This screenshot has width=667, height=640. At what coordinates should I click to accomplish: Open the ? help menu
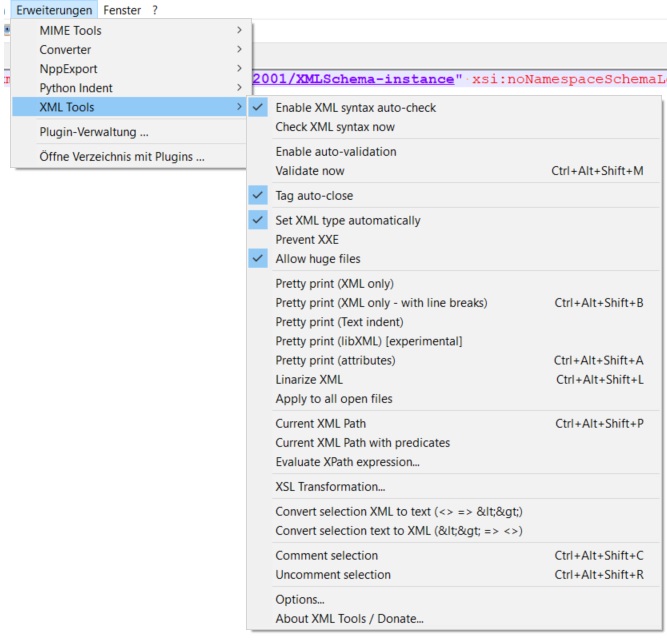(x=155, y=10)
